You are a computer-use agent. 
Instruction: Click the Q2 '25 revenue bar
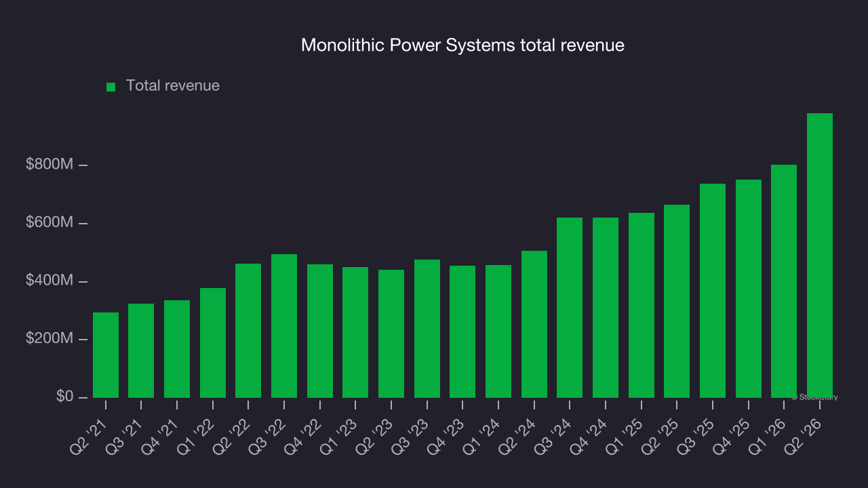tap(677, 302)
